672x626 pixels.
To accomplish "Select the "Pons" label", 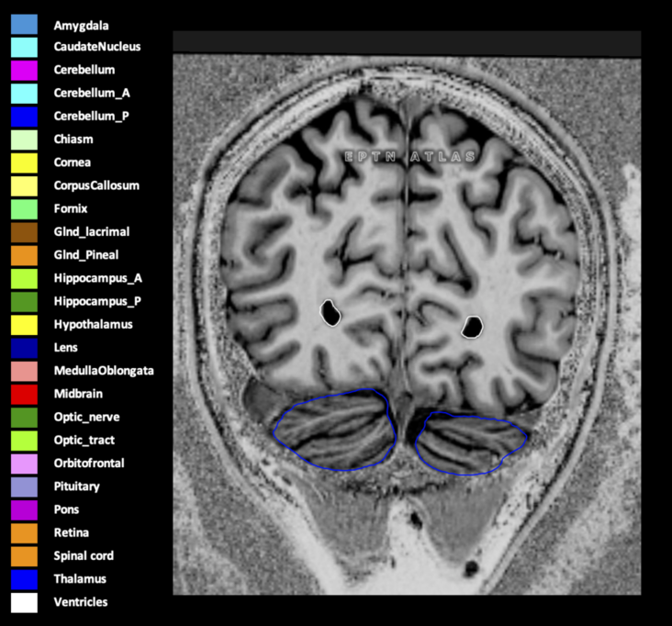I will [66, 509].
